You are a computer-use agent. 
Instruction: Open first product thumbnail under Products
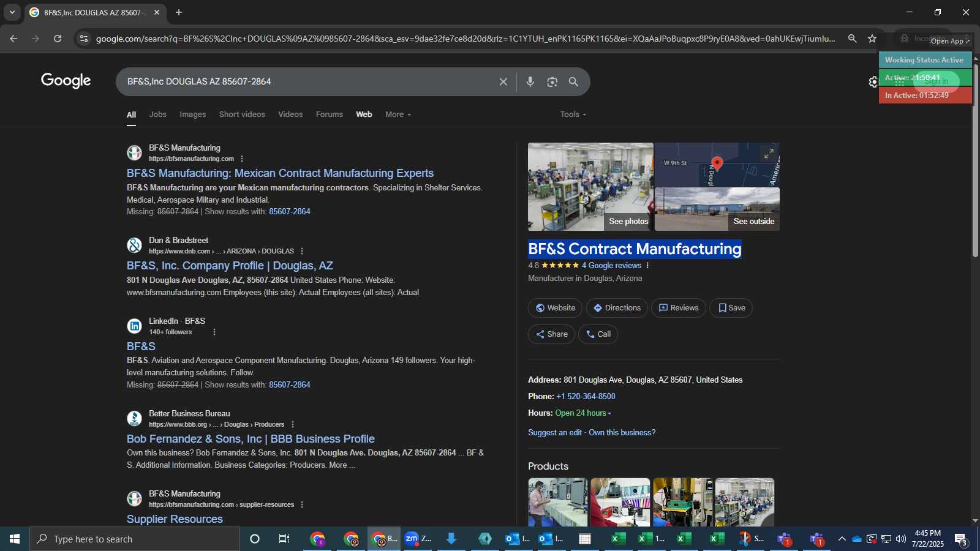[558, 502]
